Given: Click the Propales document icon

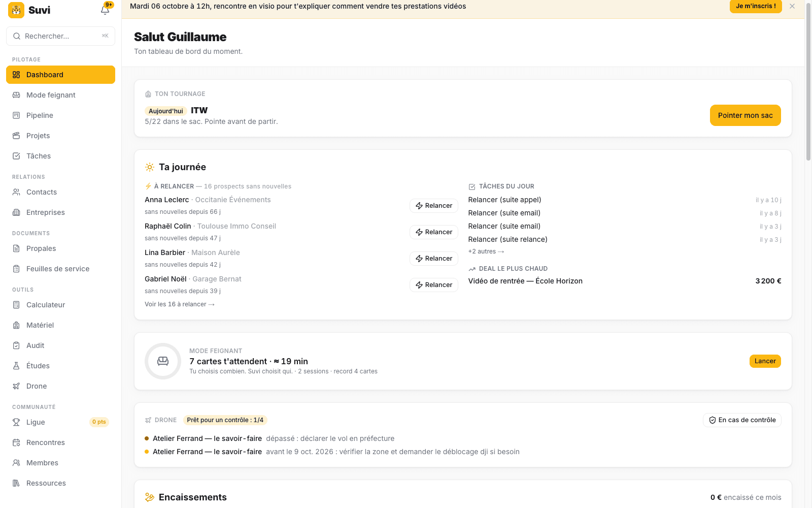Looking at the screenshot, I should click(16, 248).
